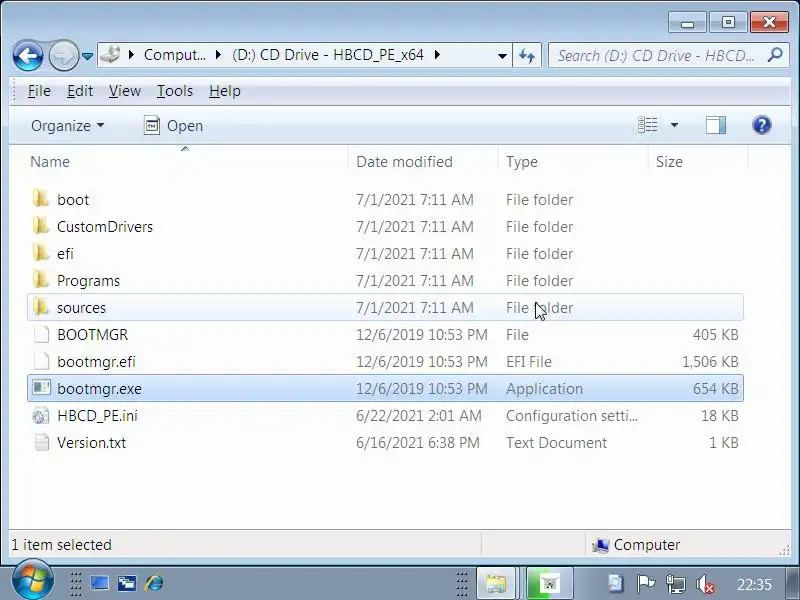Select the Version.txt document icon
Screen dimensions: 800x600
tap(41, 442)
